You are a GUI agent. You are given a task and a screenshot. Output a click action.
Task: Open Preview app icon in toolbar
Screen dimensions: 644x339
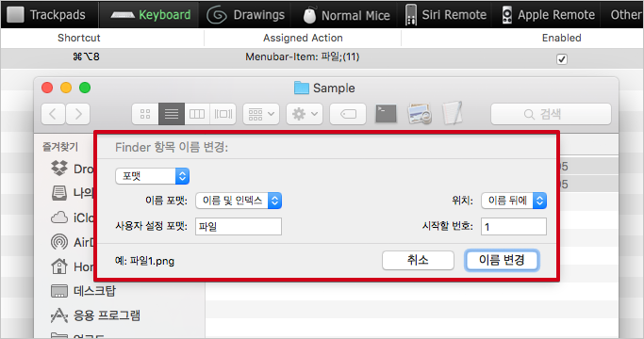coord(420,114)
